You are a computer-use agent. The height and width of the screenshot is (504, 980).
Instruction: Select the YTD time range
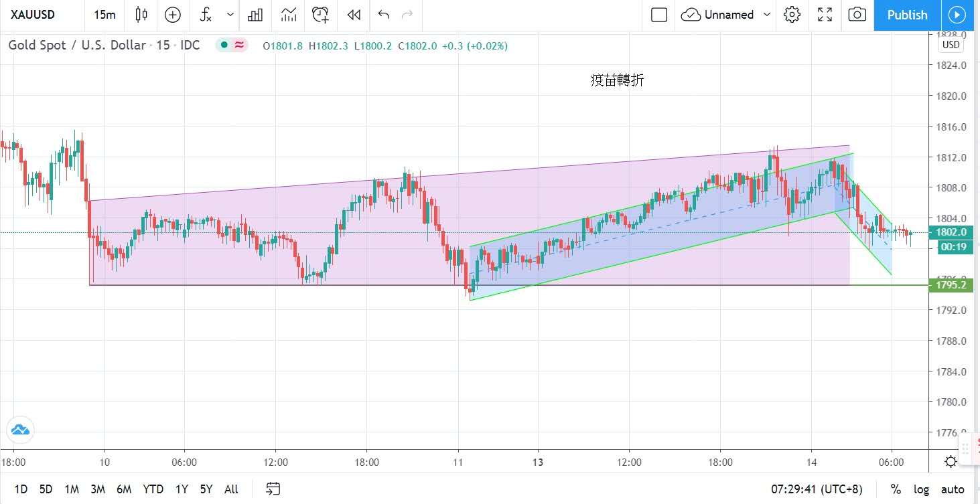pos(153,489)
